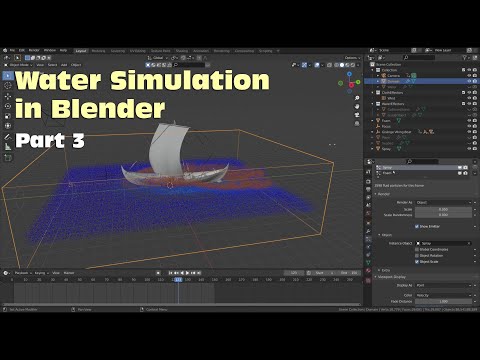Activate the Select Box tool
The width and height of the screenshot is (480, 360).
pyautogui.click(x=8, y=76)
